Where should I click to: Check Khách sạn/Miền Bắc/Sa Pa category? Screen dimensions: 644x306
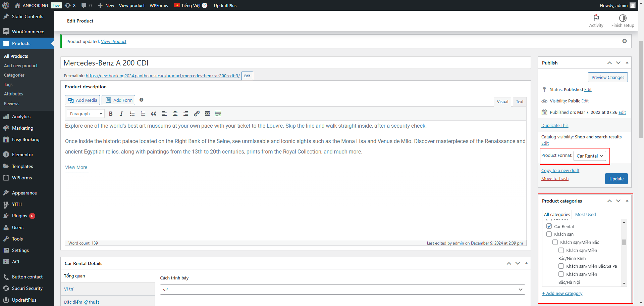(561, 266)
